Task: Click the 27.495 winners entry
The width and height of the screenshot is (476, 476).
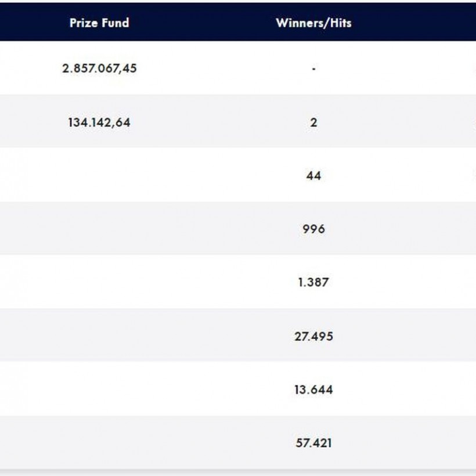Action: click(313, 336)
